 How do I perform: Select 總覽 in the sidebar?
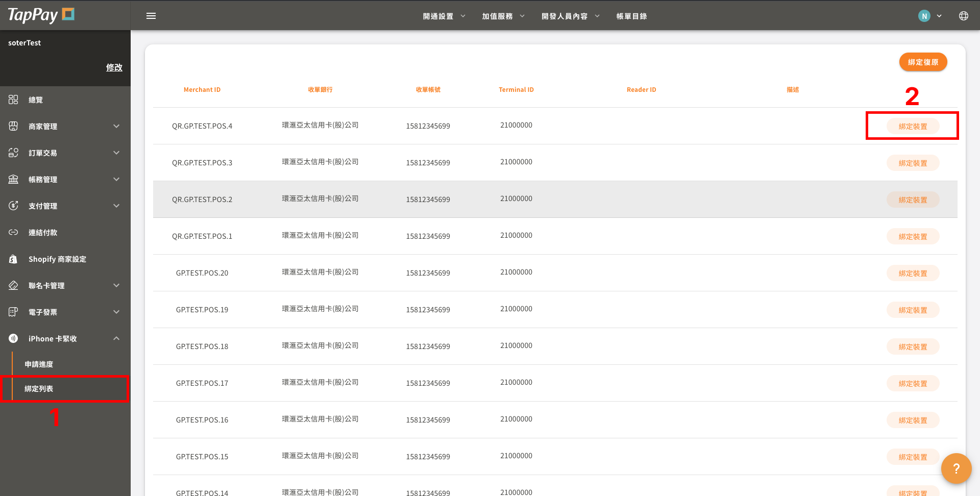pyautogui.click(x=65, y=100)
